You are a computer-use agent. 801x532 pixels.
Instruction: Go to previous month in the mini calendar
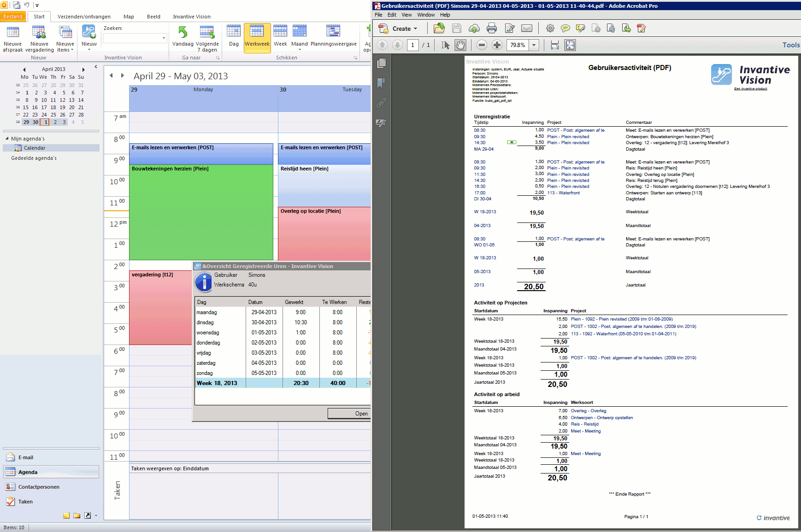(24, 70)
